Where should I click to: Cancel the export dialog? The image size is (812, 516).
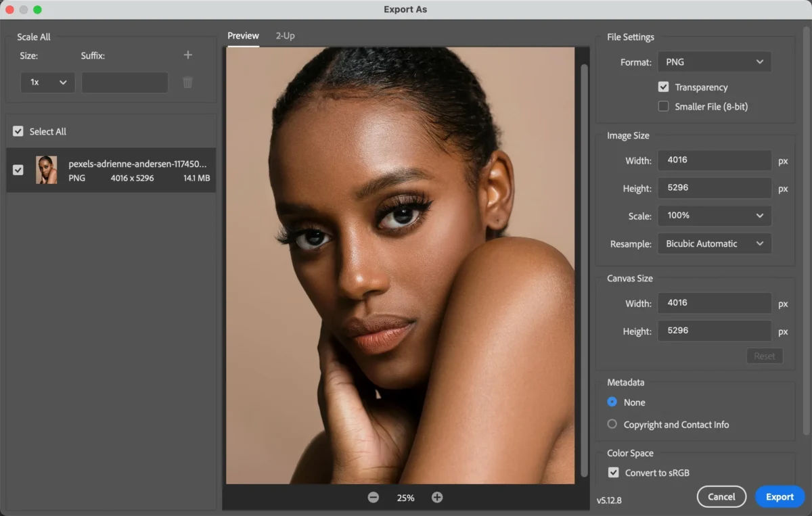tap(721, 496)
